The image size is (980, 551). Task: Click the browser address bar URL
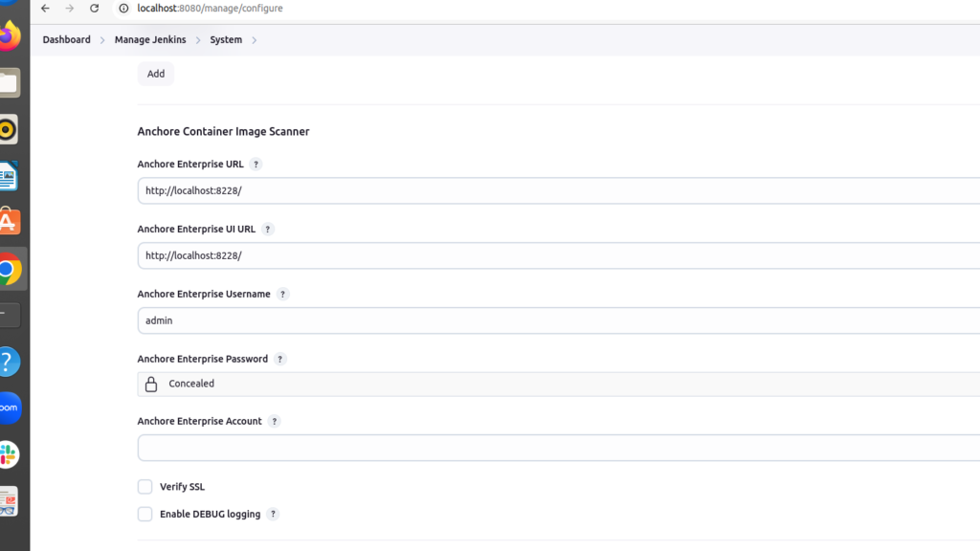(x=210, y=8)
